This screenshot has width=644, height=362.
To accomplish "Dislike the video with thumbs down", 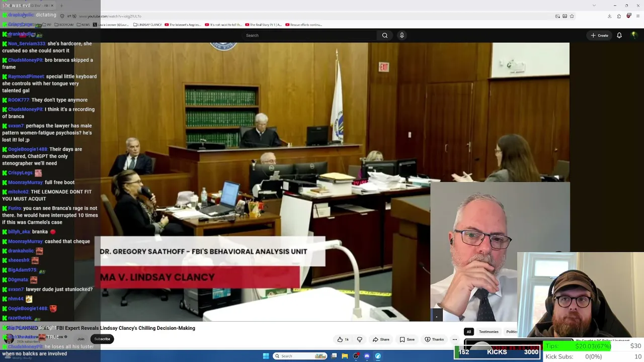I will click(359, 339).
